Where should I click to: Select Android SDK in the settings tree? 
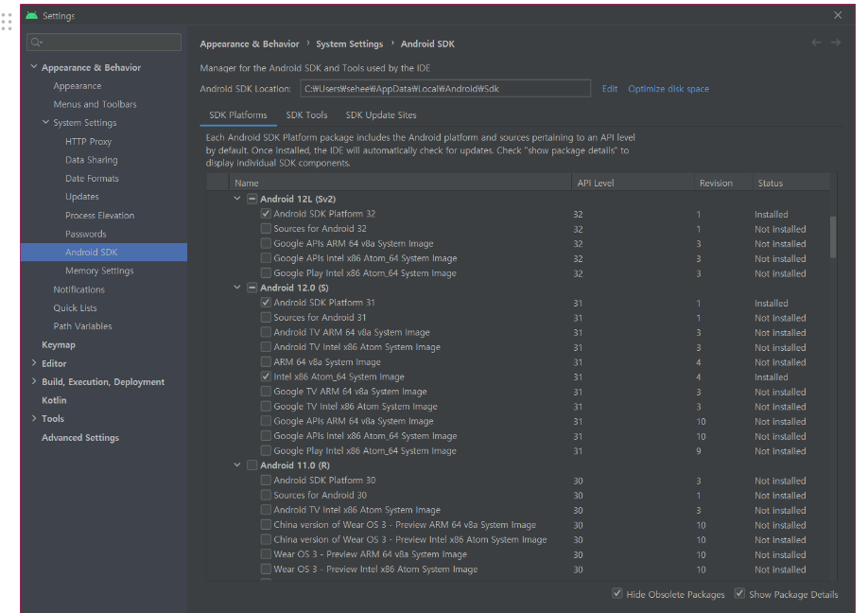point(104,252)
